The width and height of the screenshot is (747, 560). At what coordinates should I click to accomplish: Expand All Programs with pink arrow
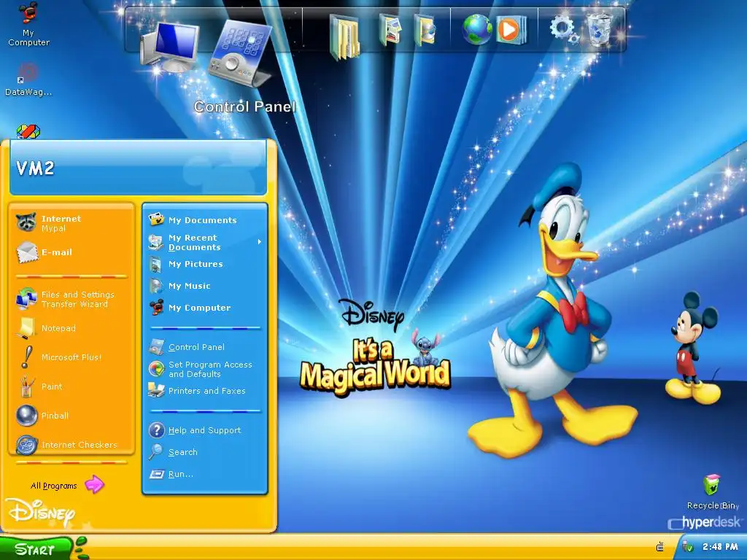click(94, 484)
